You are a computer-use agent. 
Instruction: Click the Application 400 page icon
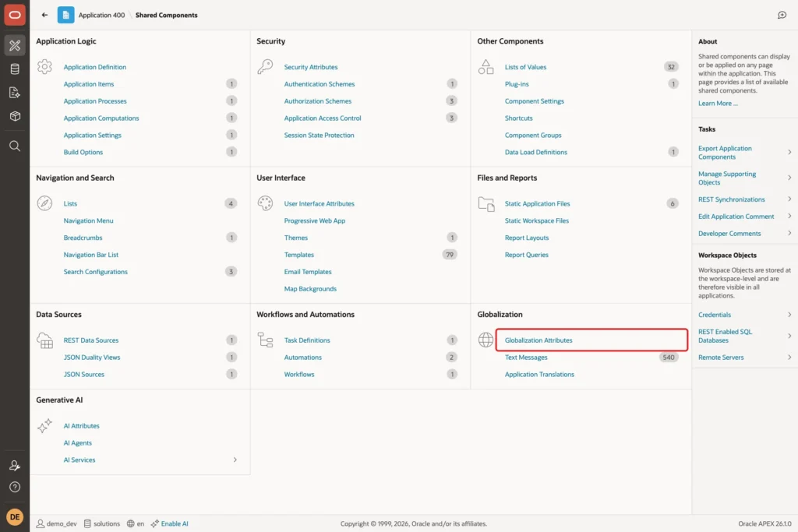(65, 15)
